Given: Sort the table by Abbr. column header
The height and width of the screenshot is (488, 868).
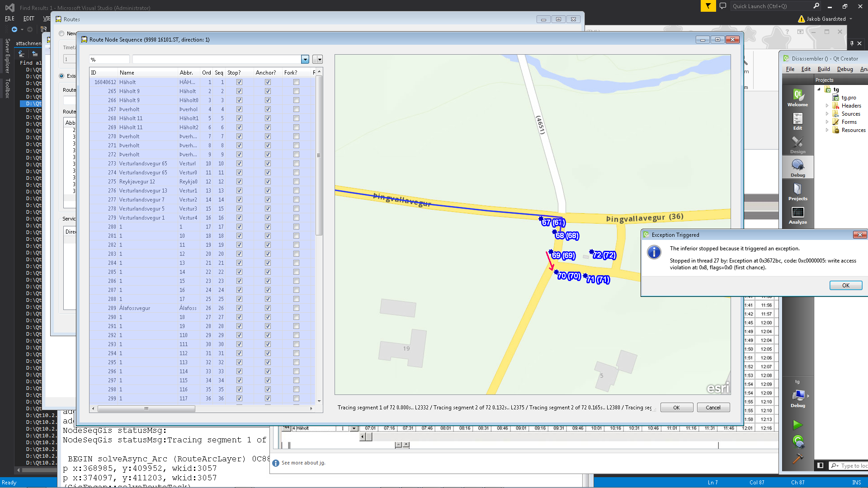Looking at the screenshot, I should 189,73.
